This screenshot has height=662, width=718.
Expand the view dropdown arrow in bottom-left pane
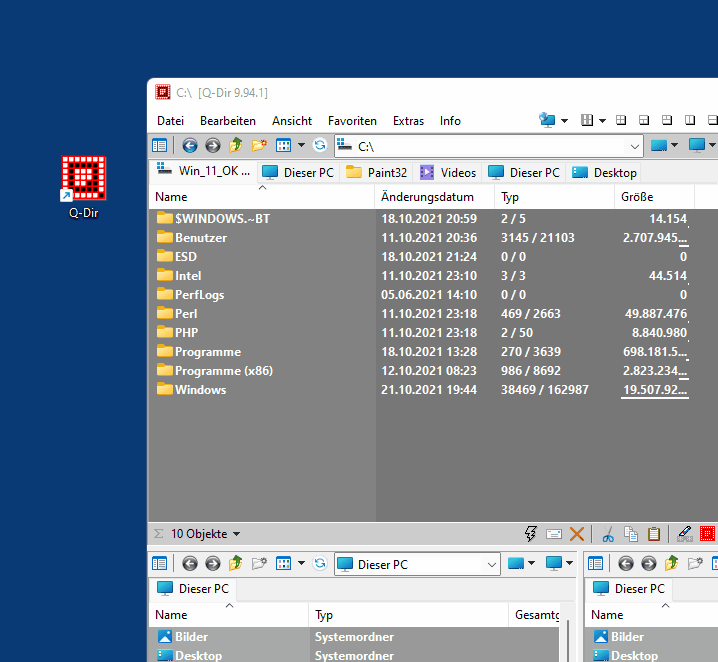pos(301,563)
